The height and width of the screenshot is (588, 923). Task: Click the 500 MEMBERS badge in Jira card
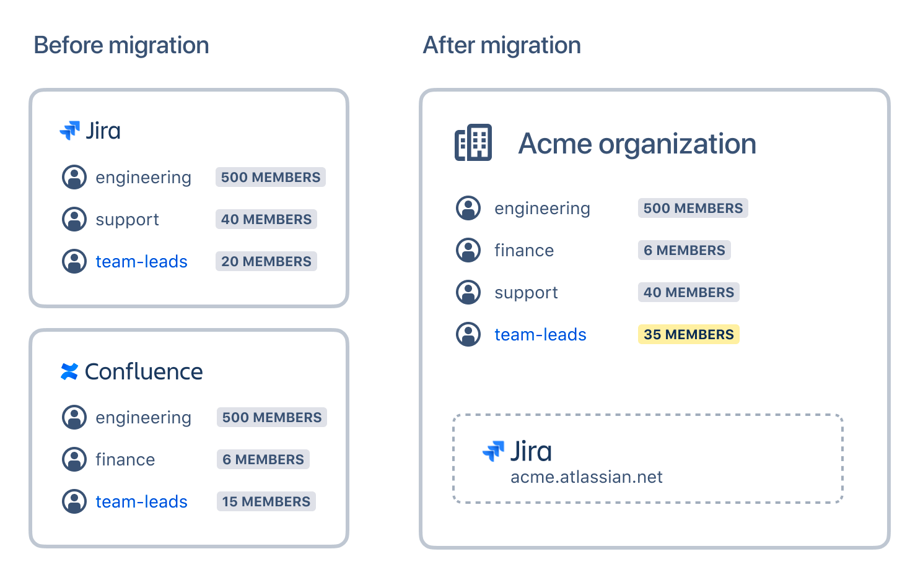coord(271,177)
